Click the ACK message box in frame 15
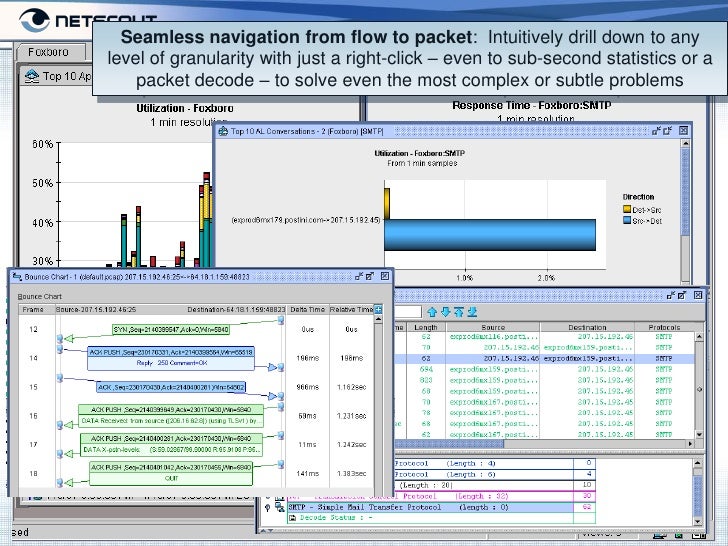The image size is (728, 546). pos(171,387)
